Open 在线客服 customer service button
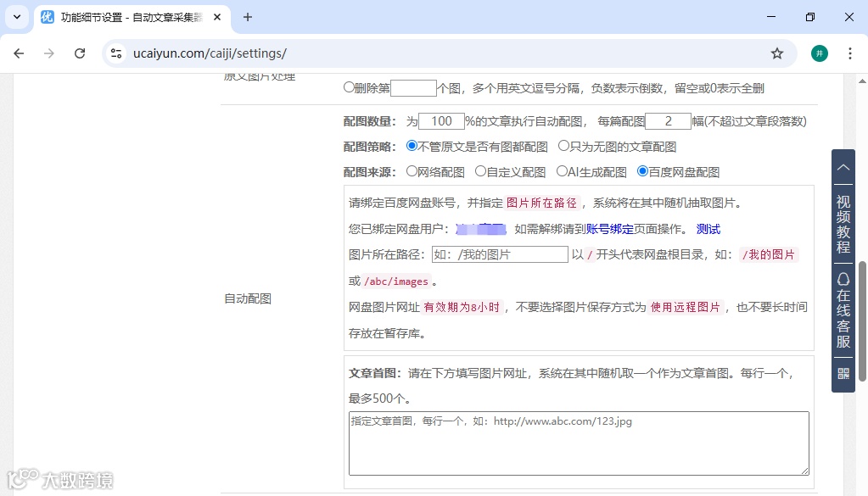 coord(843,310)
